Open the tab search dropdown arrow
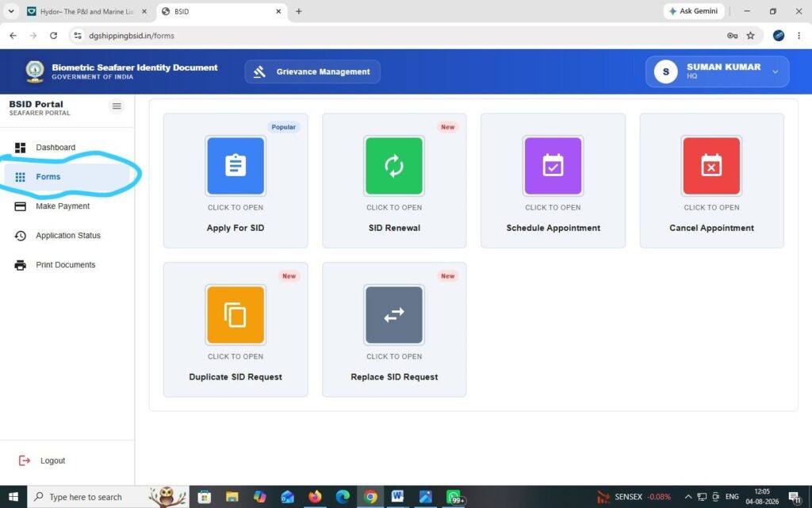 [11, 11]
